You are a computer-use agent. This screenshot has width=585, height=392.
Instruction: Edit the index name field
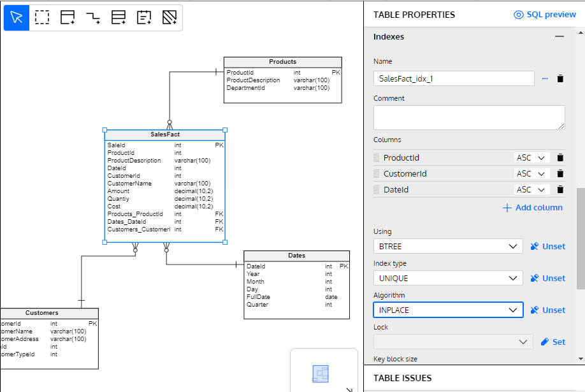[x=454, y=79]
